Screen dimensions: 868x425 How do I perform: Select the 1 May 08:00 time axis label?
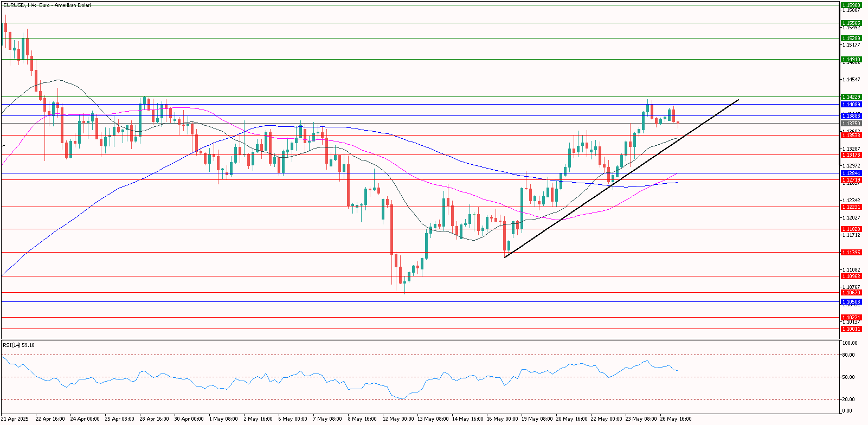pos(223,419)
